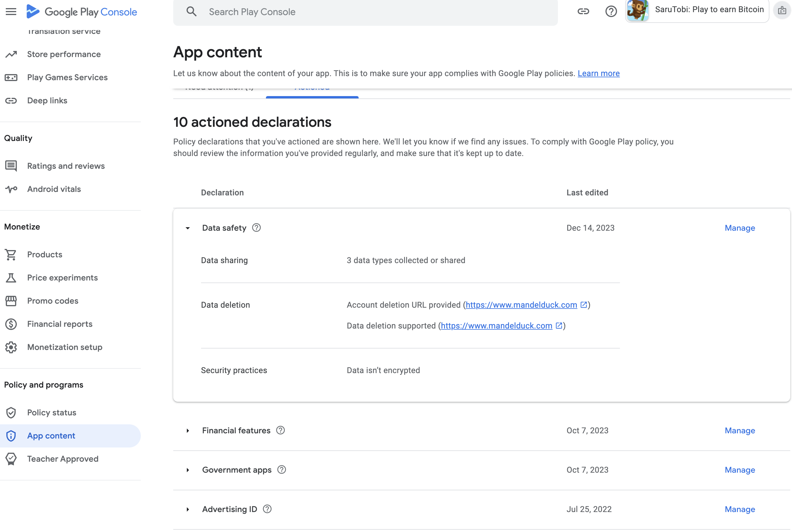Click the Android vitals icon
Viewport: 792px width, 532px height.
[11, 189]
